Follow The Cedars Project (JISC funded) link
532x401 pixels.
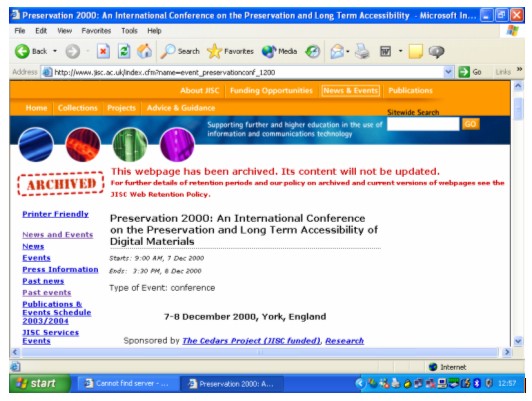pos(251,341)
